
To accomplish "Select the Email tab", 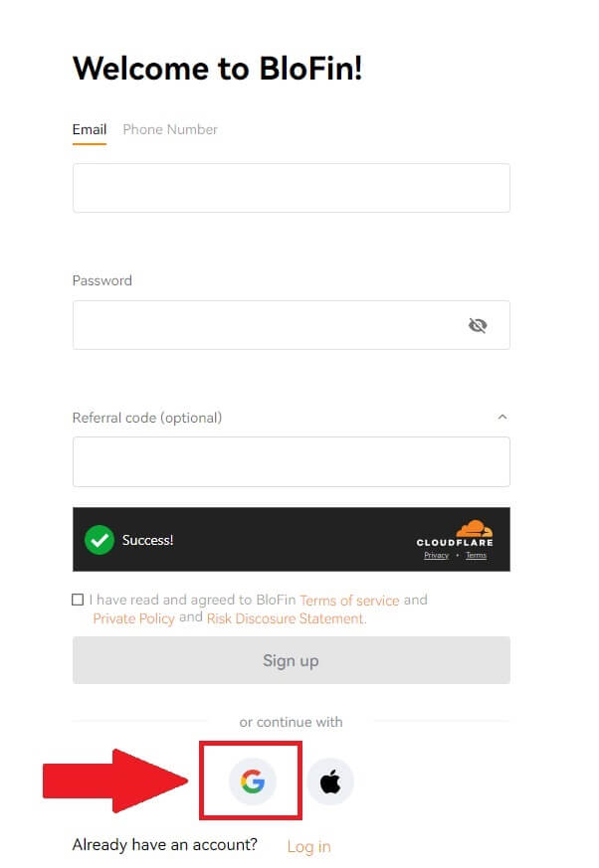I will click(90, 129).
